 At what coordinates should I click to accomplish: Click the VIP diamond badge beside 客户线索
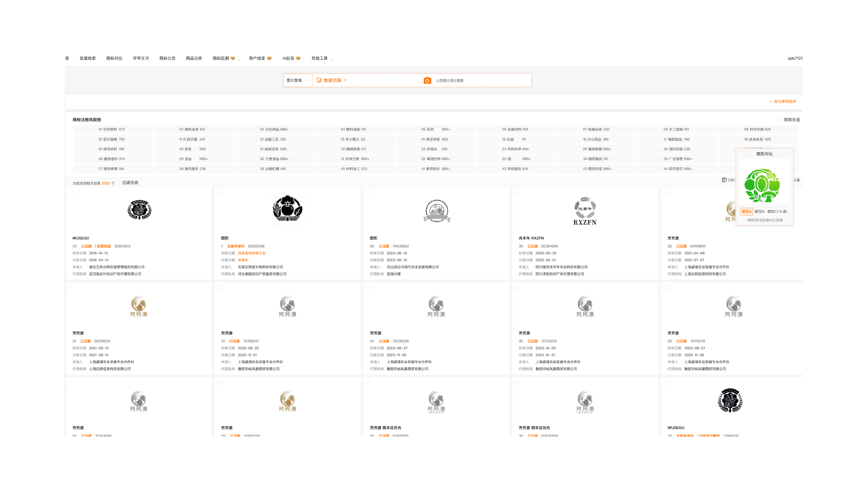[x=269, y=58]
